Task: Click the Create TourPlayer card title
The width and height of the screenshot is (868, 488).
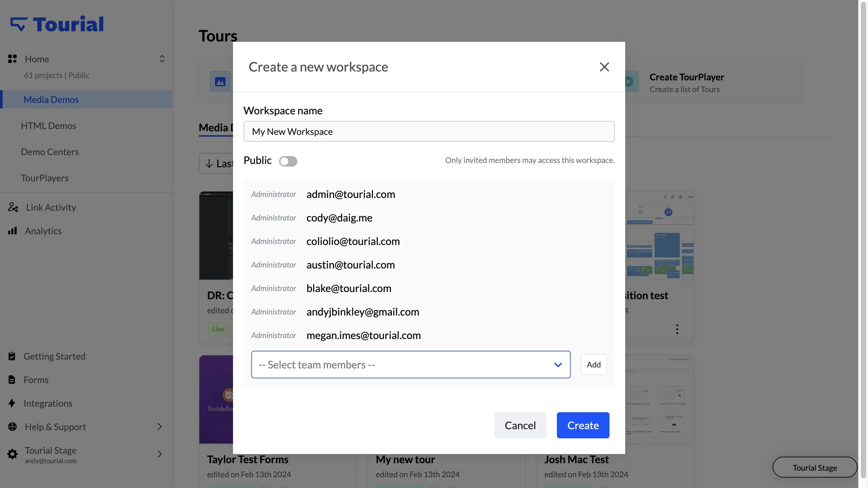Action: tap(686, 77)
